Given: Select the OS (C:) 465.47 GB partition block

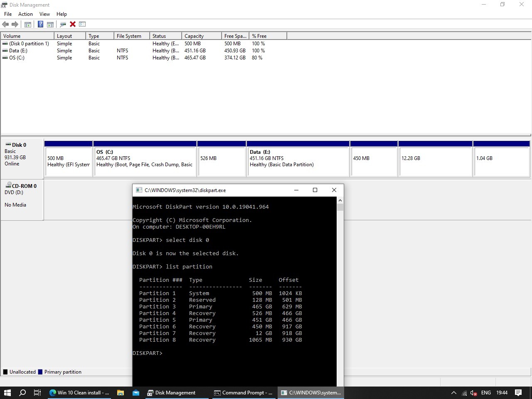Looking at the screenshot, I should click(145, 159).
